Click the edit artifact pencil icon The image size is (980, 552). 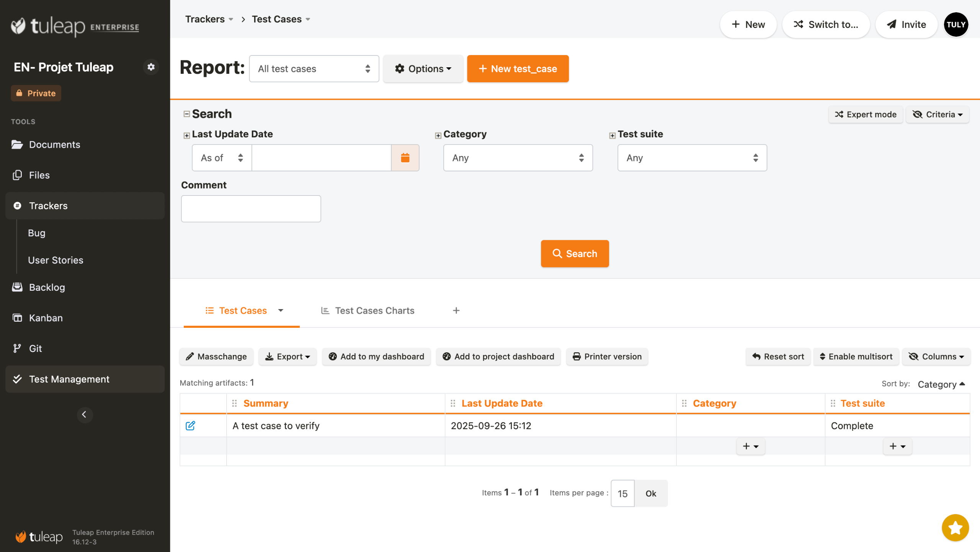[190, 425]
